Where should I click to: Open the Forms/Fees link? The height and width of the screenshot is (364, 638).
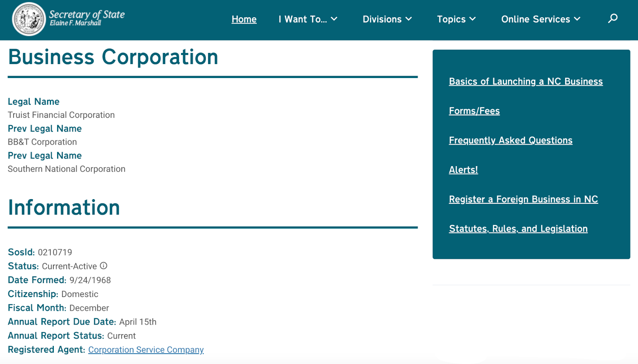[x=474, y=111]
